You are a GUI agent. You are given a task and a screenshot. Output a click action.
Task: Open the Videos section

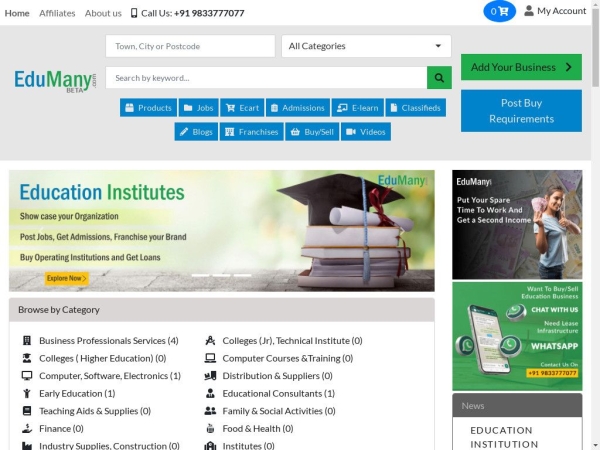coord(366,132)
